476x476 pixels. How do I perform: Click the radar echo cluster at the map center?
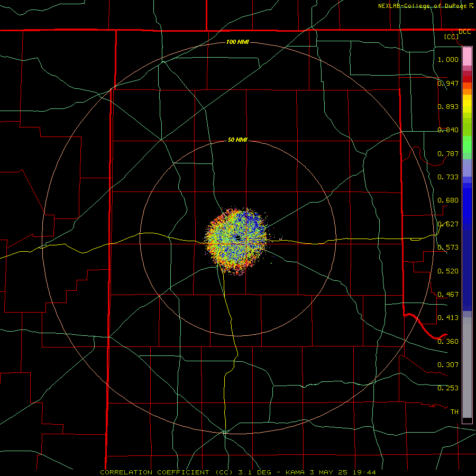tap(237, 241)
